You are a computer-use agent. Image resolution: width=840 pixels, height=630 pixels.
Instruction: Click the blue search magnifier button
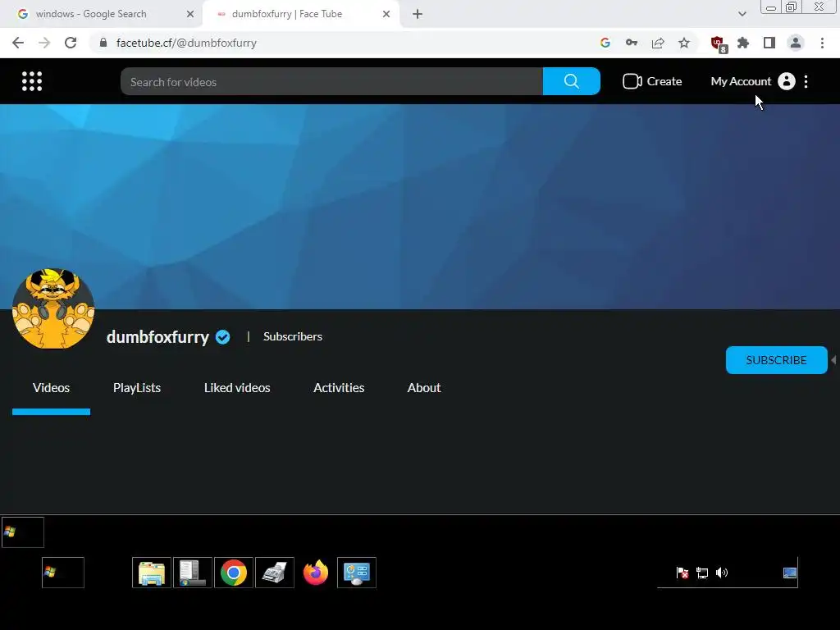571,81
